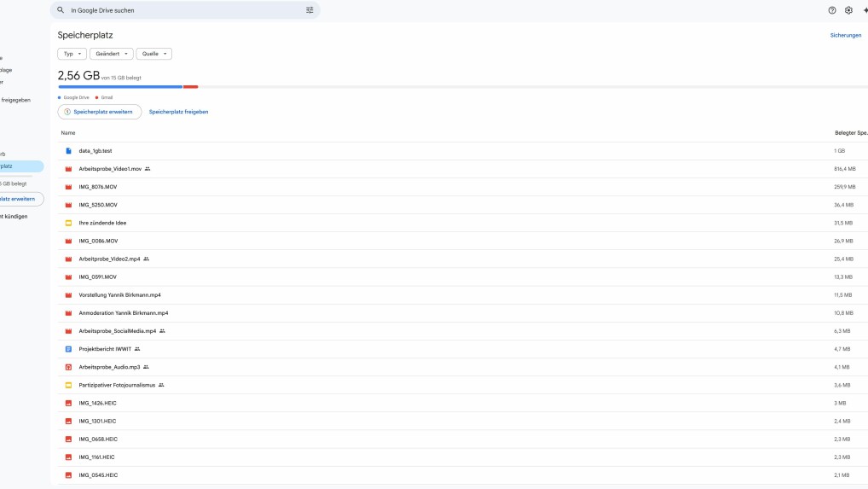Viewport: 868px width, 489px height.
Task: Select file name IMG_1426.HEIC
Action: click(x=97, y=403)
